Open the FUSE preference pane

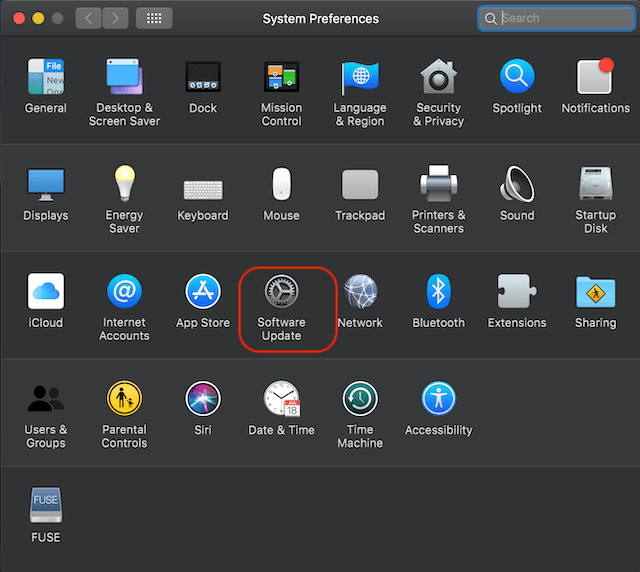[46, 506]
